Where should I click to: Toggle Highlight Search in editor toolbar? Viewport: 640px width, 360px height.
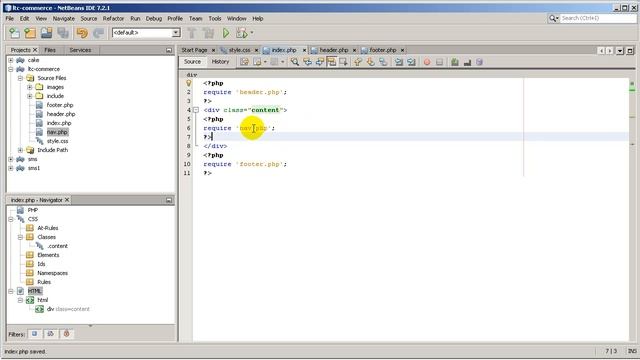[331, 62]
